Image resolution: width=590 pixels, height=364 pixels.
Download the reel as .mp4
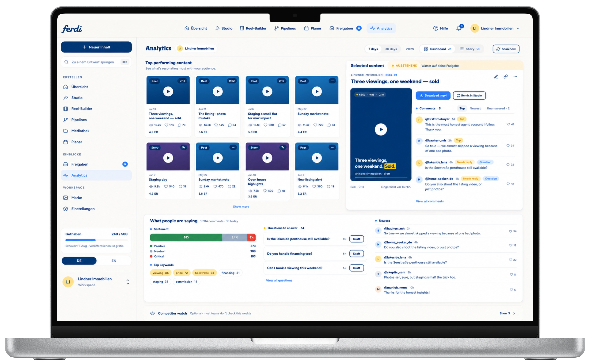[433, 96]
